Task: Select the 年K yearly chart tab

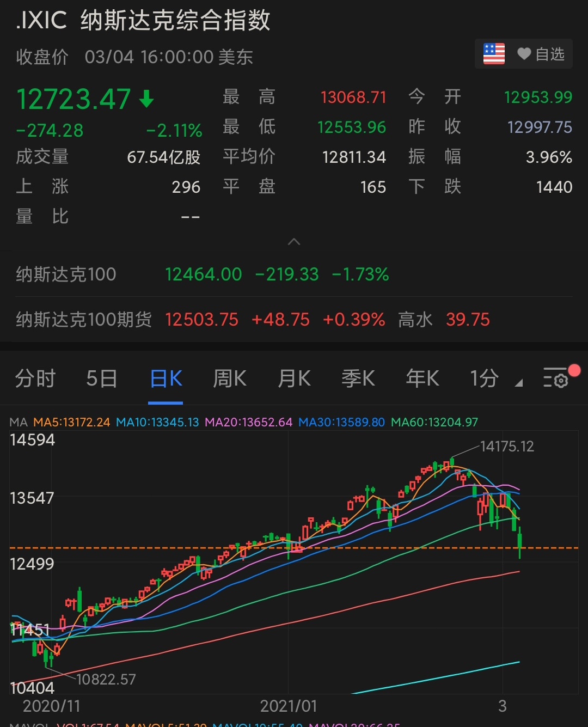Action: (x=422, y=378)
